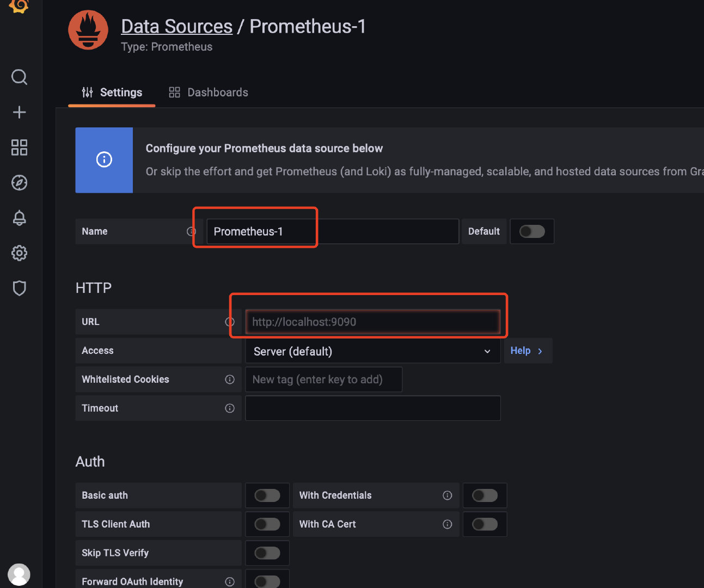Screen dimensions: 704x588
Task: Select the Explore compass icon
Action: [19, 183]
